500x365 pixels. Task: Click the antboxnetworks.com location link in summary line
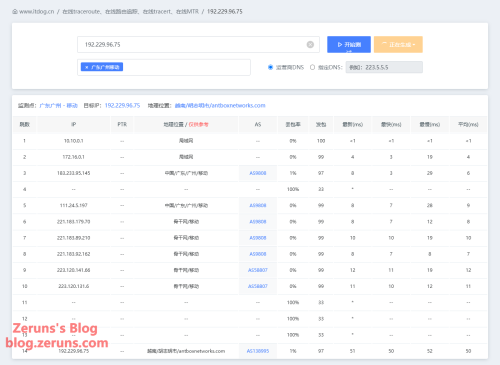pos(220,106)
